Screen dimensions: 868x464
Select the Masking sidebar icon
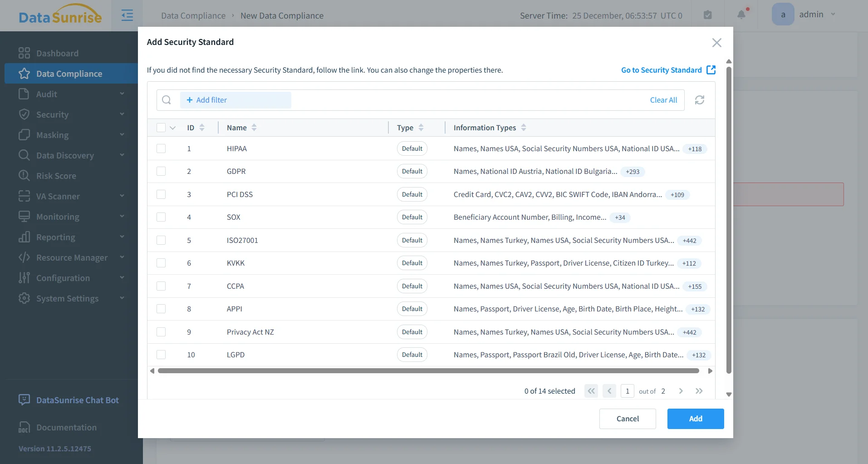click(x=24, y=135)
